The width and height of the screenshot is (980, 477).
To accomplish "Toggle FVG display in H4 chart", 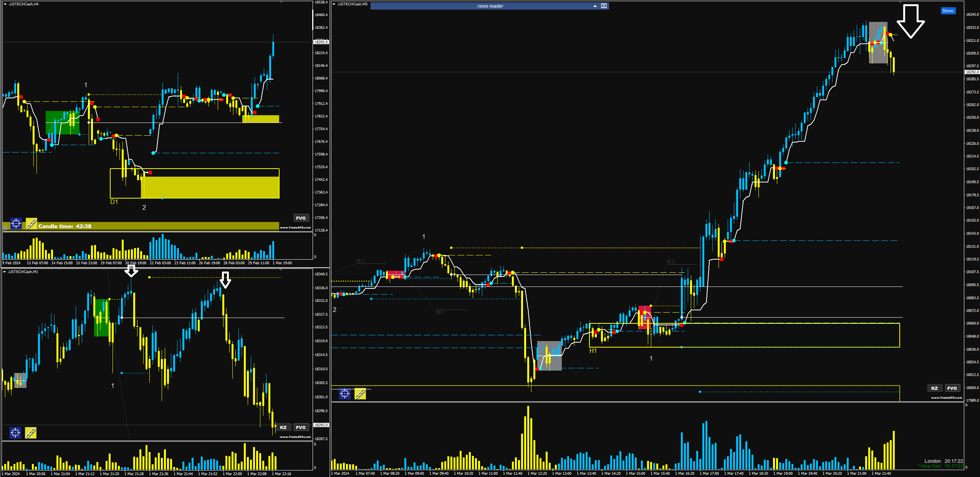I will point(301,218).
